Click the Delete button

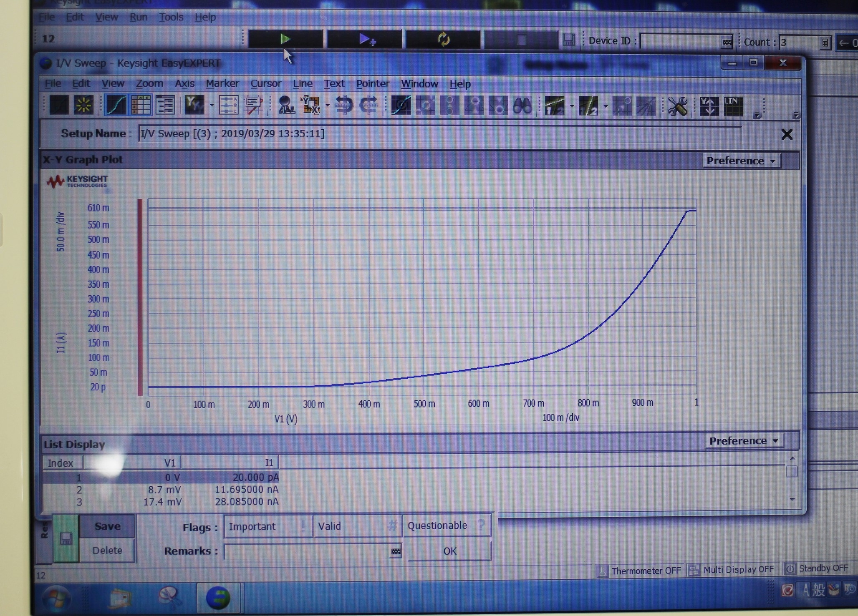(107, 551)
